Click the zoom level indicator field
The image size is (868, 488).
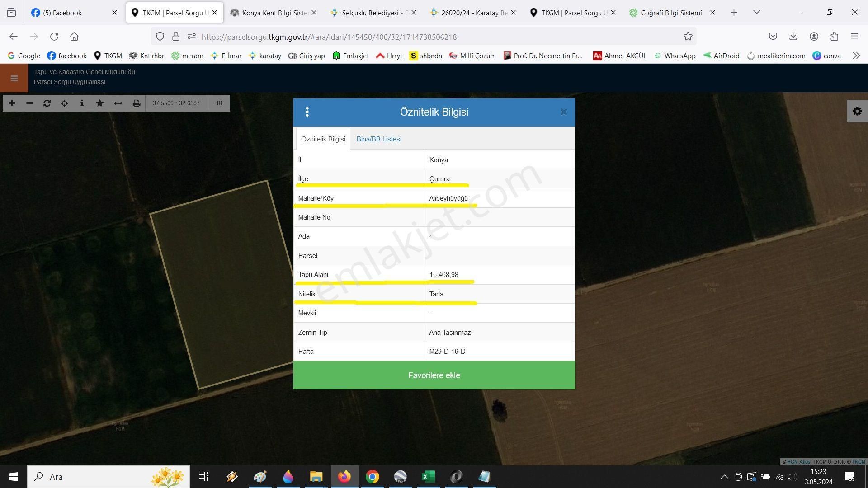pos(218,103)
